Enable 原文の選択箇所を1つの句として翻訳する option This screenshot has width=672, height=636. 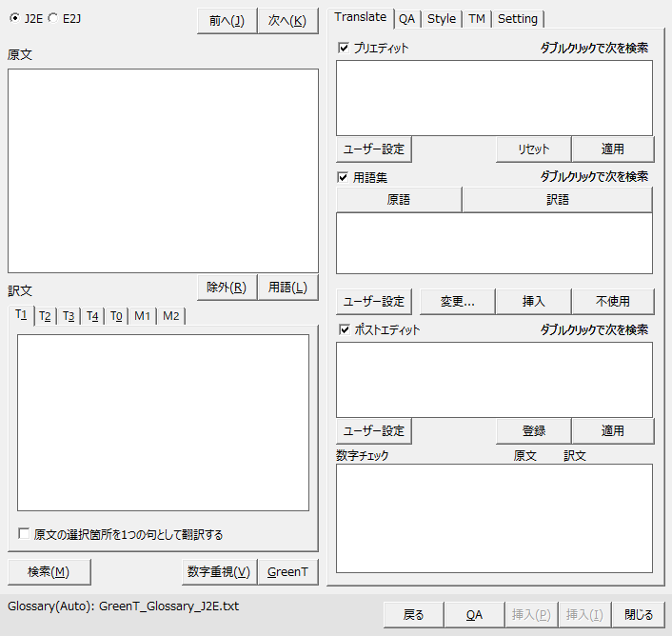(x=24, y=534)
